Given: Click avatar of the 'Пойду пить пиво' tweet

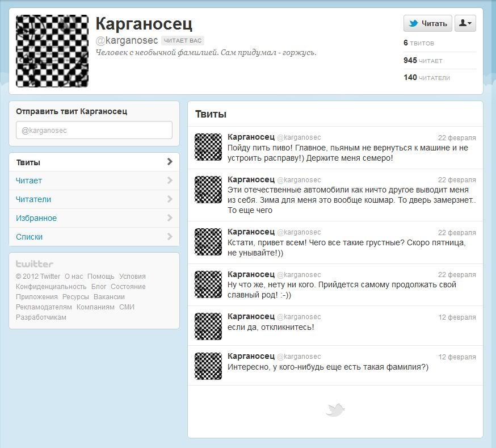Looking at the screenshot, I should coord(208,147).
